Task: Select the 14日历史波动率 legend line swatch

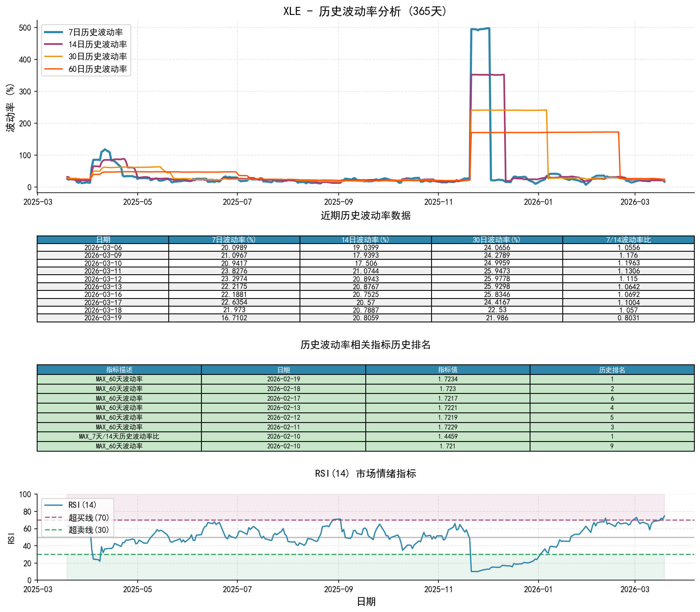Action: [54, 44]
